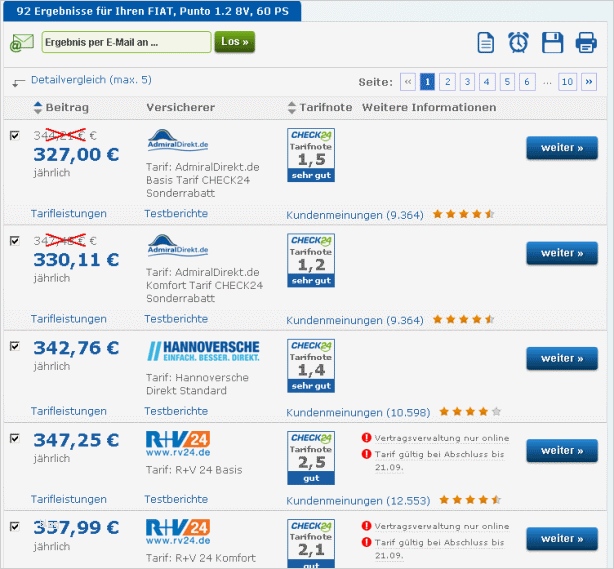Go to results page 2
Screen dimensions: 614x569
(x=447, y=82)
